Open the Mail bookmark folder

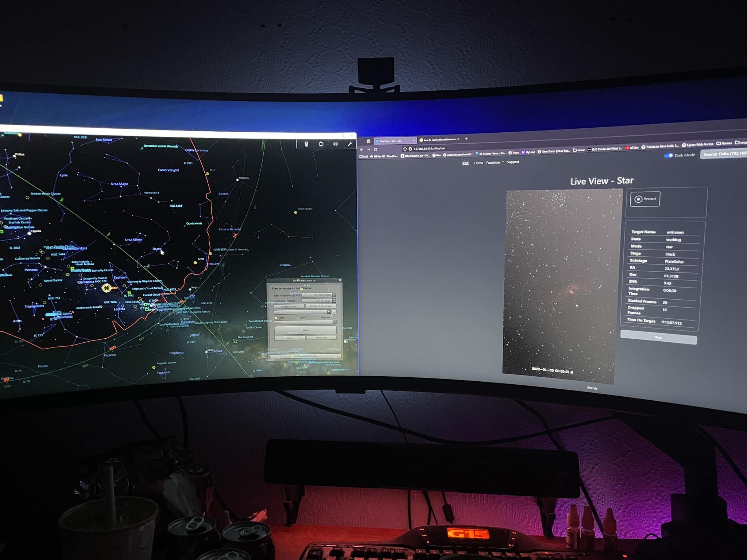coord(364,156)
